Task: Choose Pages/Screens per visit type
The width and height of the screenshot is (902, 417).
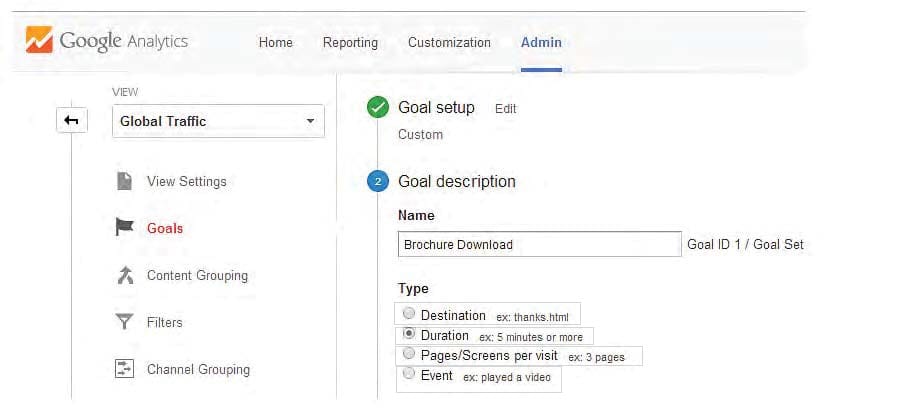Action: [408, 353]
